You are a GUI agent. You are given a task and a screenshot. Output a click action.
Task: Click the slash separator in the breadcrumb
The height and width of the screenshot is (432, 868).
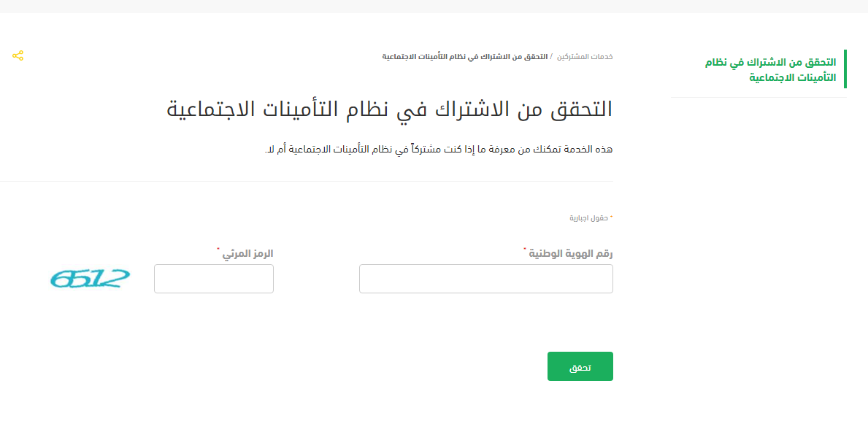[552, 57]
